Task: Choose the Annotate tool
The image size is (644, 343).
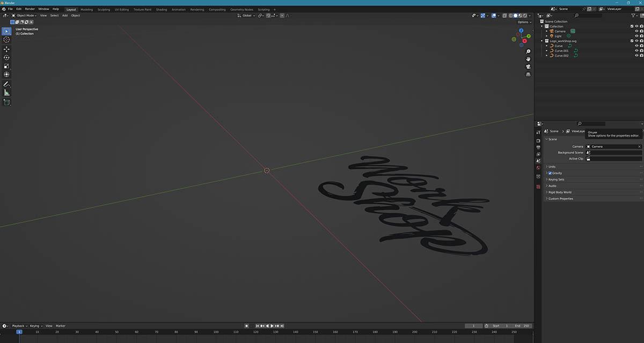Action: pos(6,84)
